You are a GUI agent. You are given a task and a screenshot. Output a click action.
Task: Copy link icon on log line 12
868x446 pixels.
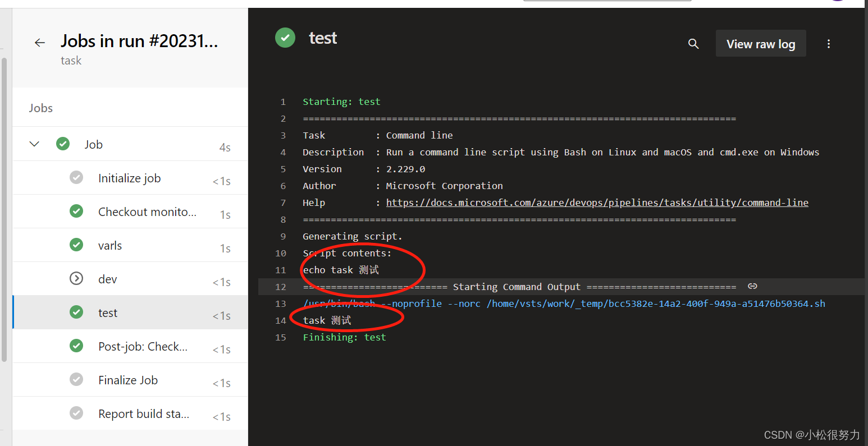tap(752, 286)
